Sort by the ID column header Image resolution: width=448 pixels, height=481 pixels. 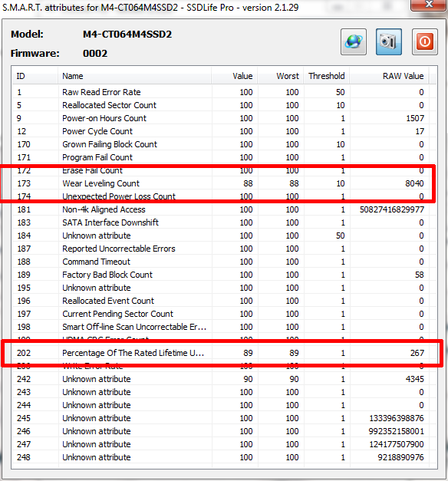pos(35,76)
